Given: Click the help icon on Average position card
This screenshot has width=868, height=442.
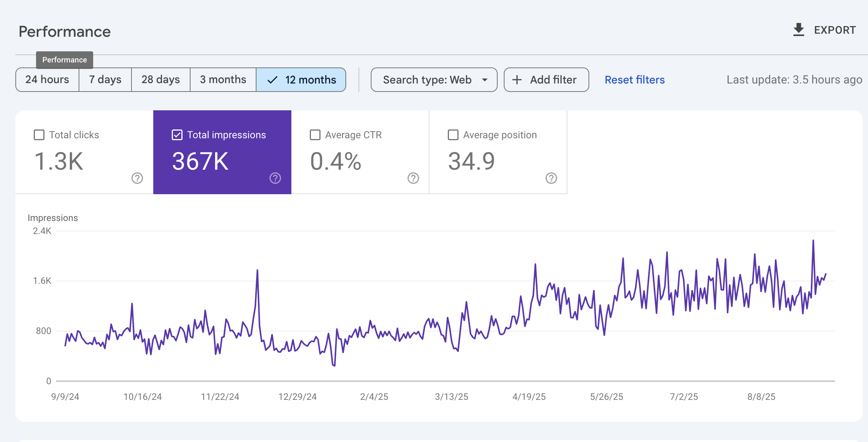Looking at the screenshot, I should (x=551, y=178).
